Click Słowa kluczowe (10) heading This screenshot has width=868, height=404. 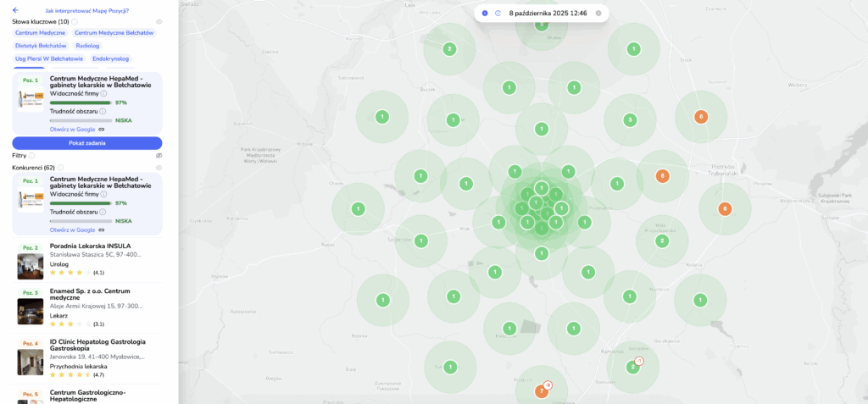pyautogui.click(x=41, y=21)
